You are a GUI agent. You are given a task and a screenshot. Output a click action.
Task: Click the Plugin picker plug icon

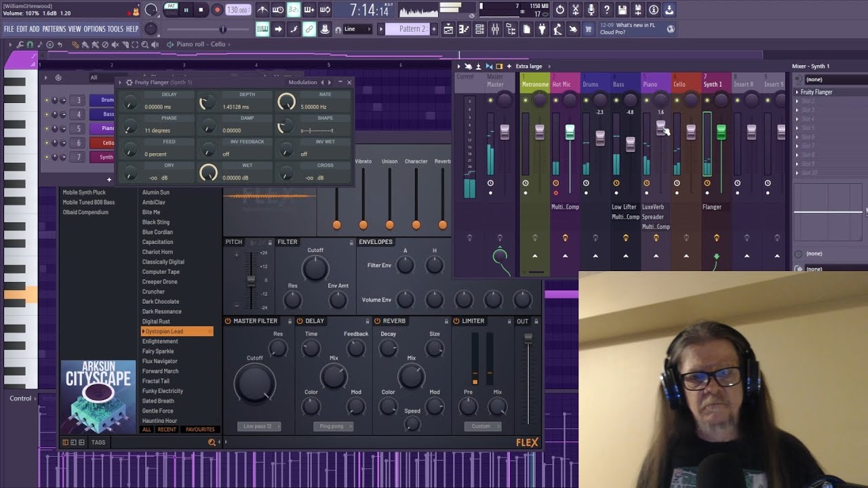[x=542, y=29]
